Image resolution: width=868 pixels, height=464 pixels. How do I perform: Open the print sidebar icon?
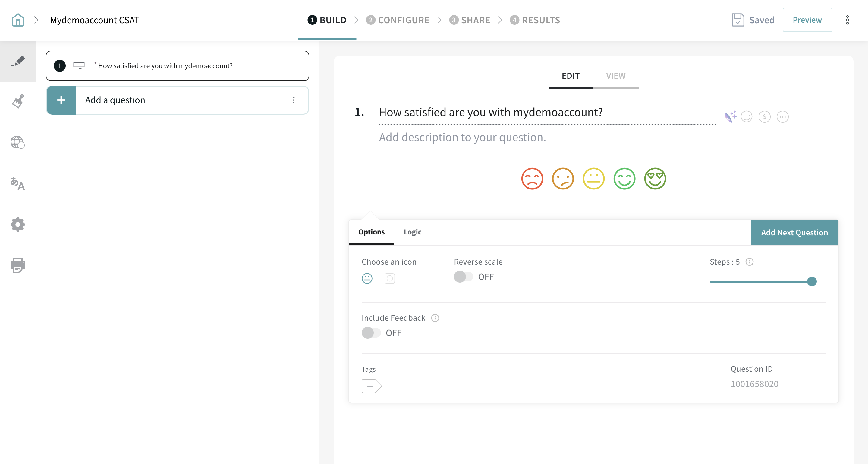coord(17,265)
